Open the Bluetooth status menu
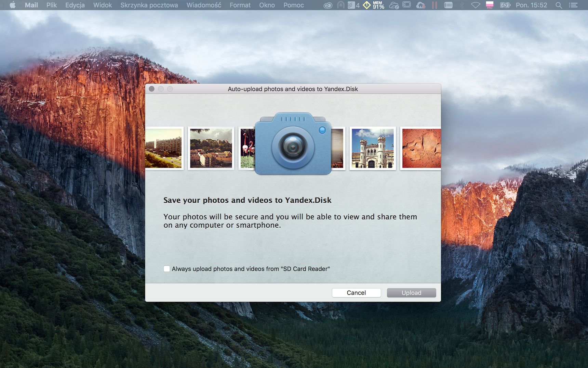Viewport: 588px width, 368px height. pyautogui.click(x=462, y=5)
